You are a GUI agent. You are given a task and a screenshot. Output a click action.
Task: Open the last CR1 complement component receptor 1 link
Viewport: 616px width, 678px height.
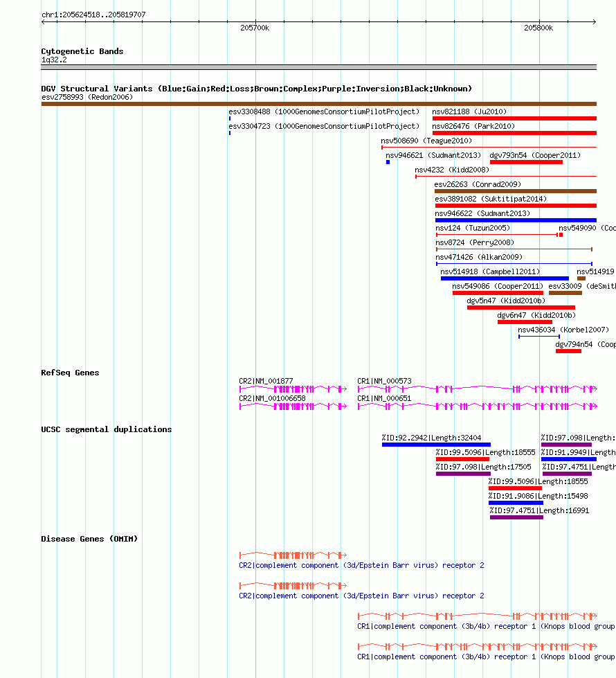(x=486, y=657)
